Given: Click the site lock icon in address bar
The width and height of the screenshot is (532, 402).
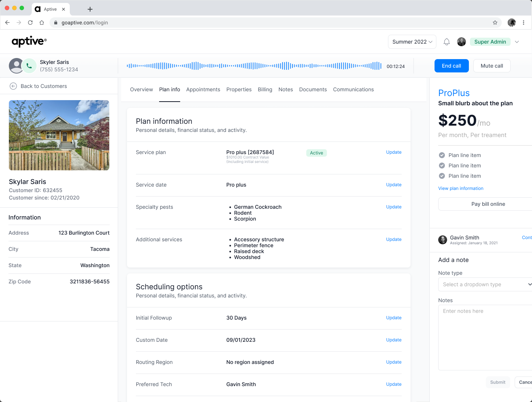Looking at the screenshot, I should click(x=56, y=23).
